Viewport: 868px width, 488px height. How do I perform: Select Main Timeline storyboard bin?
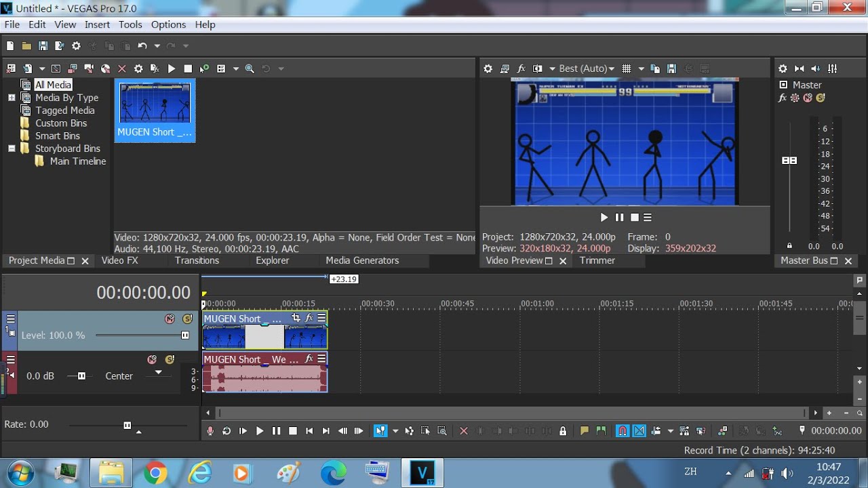(x=78, y=161)
